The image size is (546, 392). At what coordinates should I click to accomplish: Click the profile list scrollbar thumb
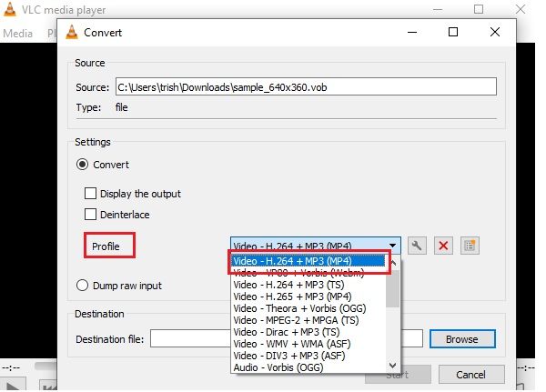point(393,288)
